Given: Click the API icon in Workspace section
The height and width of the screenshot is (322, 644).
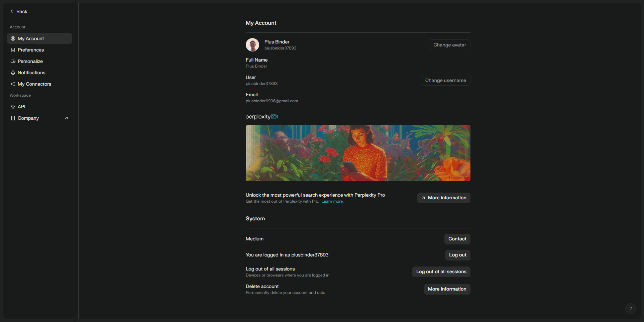Looking at the screenshot, I should [x=13, y=107].
